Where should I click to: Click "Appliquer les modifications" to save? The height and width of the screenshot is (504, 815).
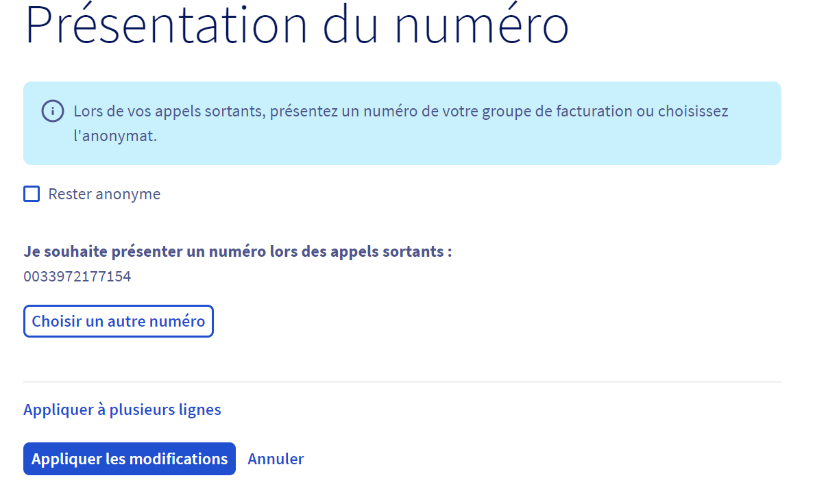130,459
